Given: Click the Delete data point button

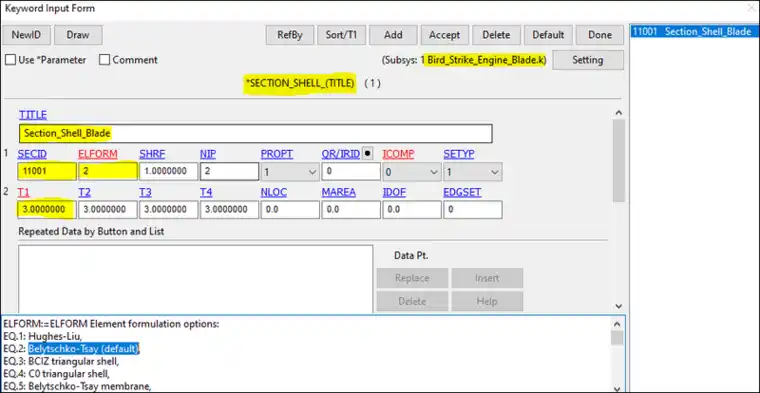Looking at the screenshot, I should [412, 301].
